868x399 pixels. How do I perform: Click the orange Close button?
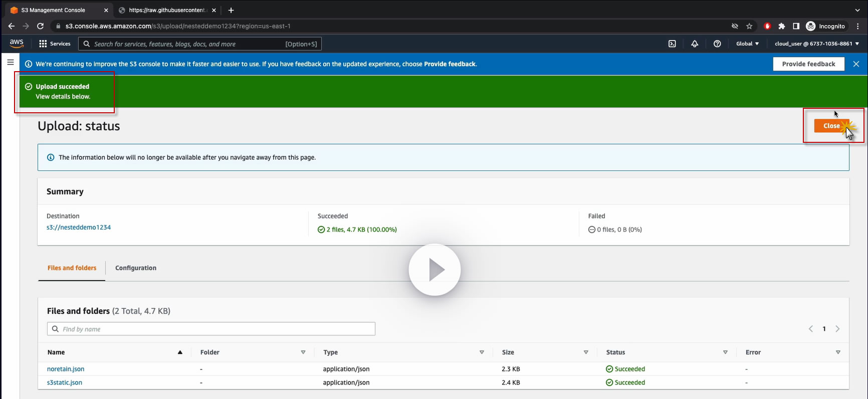coord(831,126)
